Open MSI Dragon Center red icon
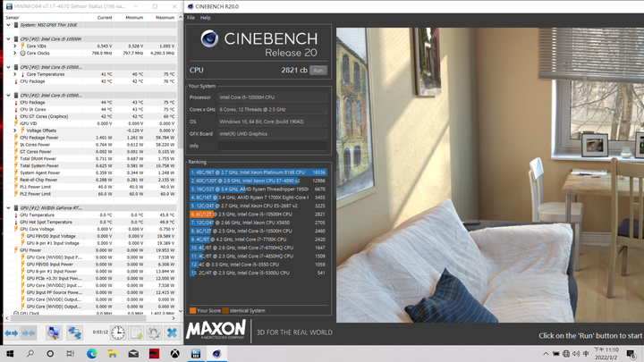Image resolution: width=644 pixels, height=362 pixels. point(154,353)
